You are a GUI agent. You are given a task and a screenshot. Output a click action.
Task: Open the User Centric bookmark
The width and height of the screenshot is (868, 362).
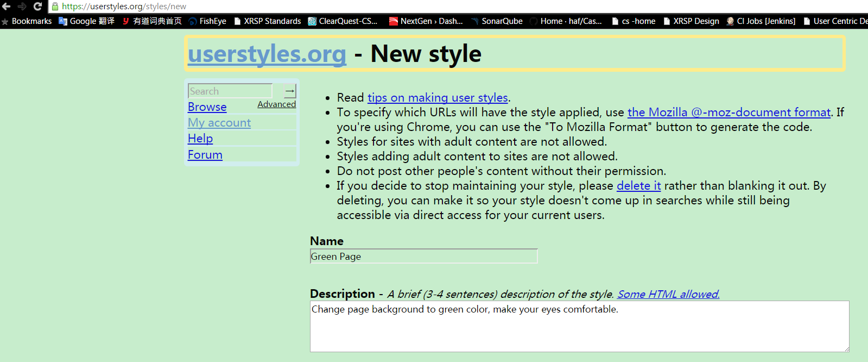coord(835,21)
